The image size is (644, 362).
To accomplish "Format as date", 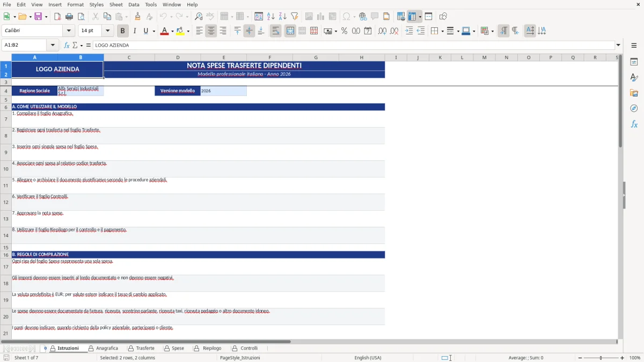I will (368, 31).
